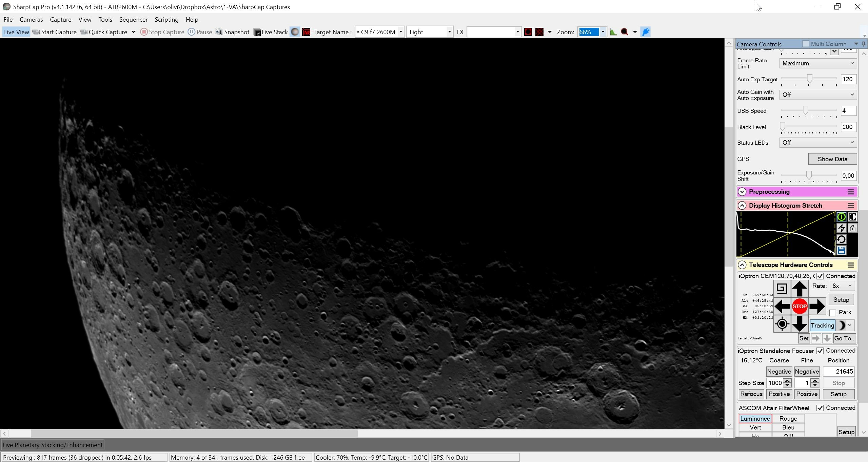
Task: Open the Sequencer menu
Action: pos(133,19)
